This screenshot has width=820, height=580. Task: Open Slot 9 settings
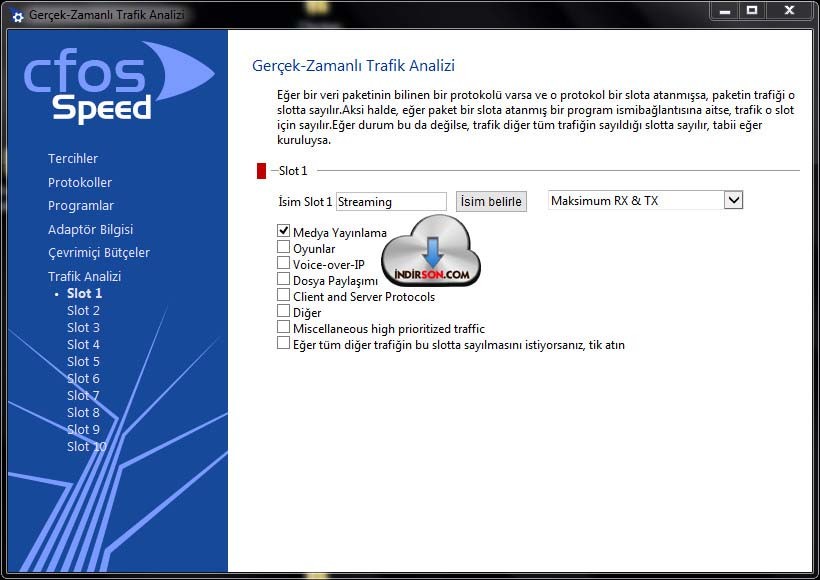pyautogui.click(x=83, y=429)
